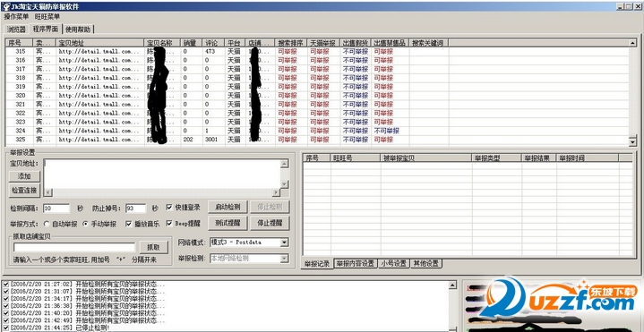The image size is (644, 332).
Task: Uncheck the log entry timestamped 21:31:07
Action: pyautogui.click(x=6, y=292)
